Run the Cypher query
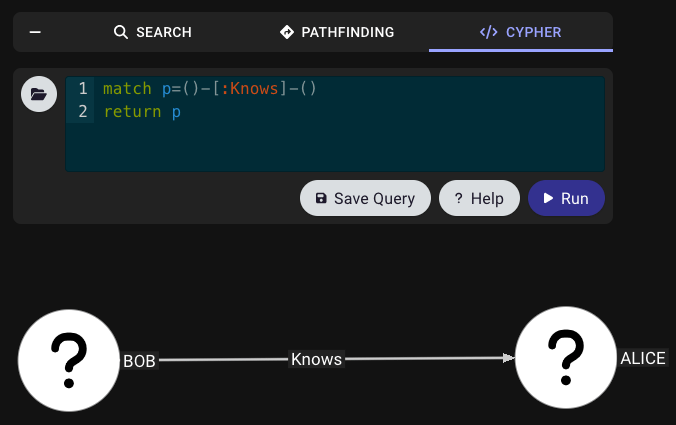Screen dimensions: 676x425 point(566,198)
